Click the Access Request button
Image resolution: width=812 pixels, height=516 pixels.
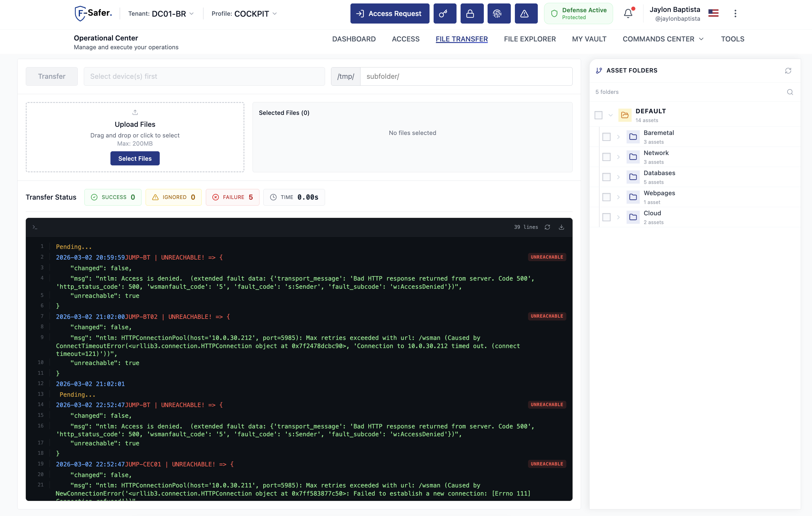(389, 13)
